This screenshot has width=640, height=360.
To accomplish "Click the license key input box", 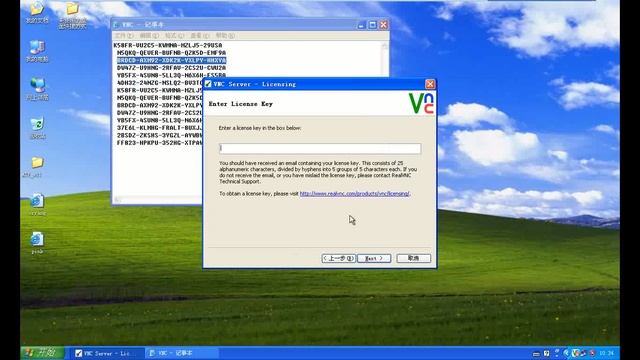I will click(x=320, y=148).
